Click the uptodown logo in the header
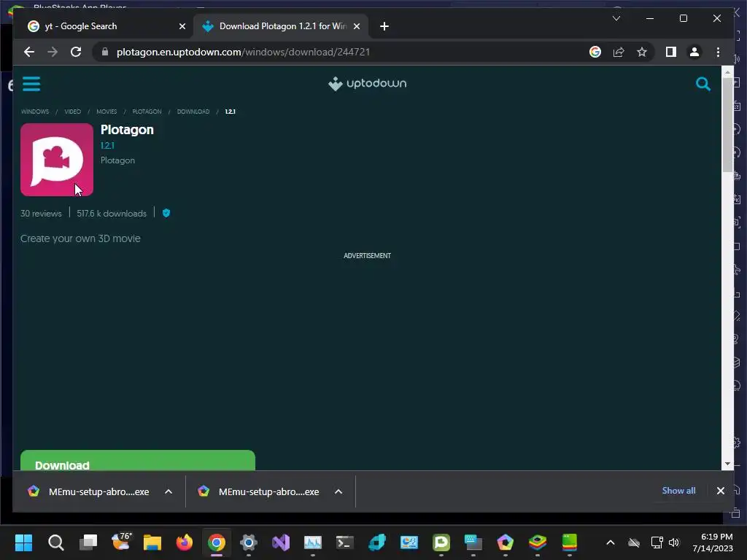 (368, 84)
